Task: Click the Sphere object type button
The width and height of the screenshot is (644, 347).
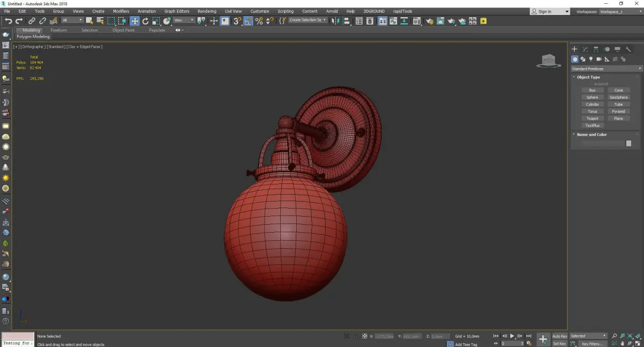Action: [592, 97]
